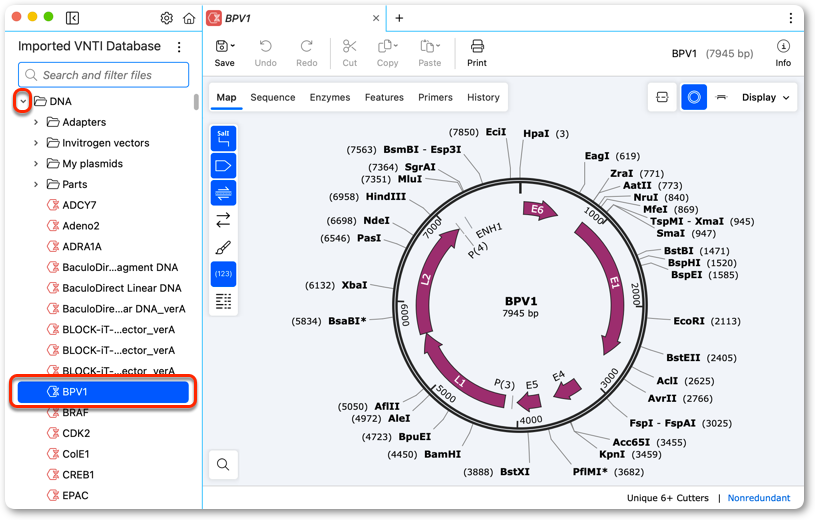Open the Info panel
Image resolution: width=815 pixels, height=520 pixels.
pos(783,54)
